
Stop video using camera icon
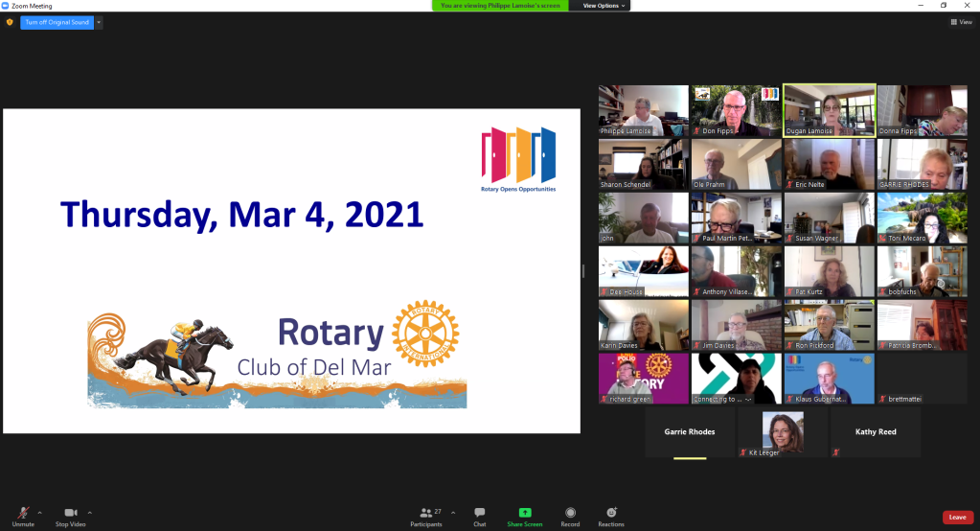pyautogui.click(x=70, y=514)
